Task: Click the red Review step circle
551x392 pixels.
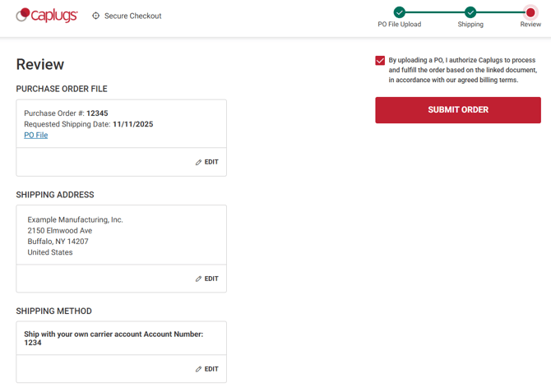Action: [x=530, y=12]
